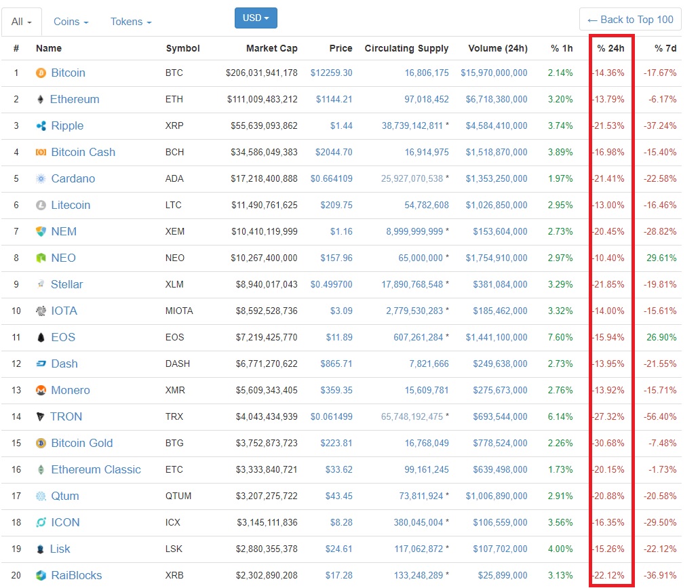Click the Stellar rocket logo icon
The width and height of the screenshot is (700, 588).
tap(41, 284)
